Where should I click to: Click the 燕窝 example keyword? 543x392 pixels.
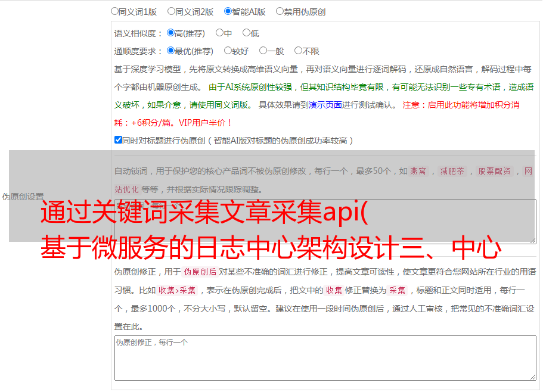(418, 171)
